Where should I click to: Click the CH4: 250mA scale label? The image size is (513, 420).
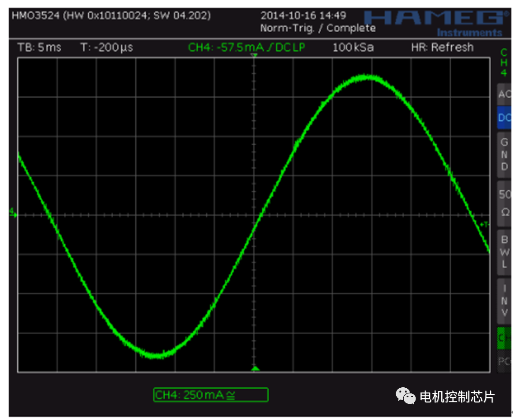(x=210, y=394)
